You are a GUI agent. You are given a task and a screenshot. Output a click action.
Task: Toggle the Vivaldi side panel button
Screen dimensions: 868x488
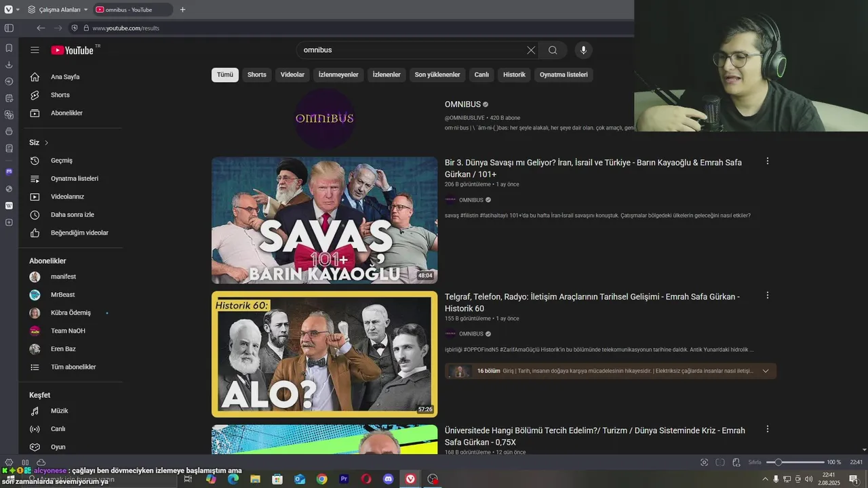pyautogui.click(x=9, y=28)
